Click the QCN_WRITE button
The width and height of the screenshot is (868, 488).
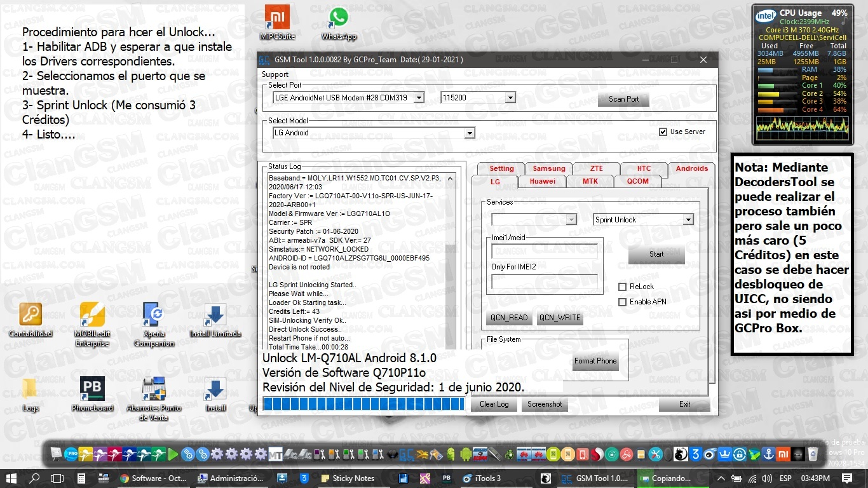560,318
